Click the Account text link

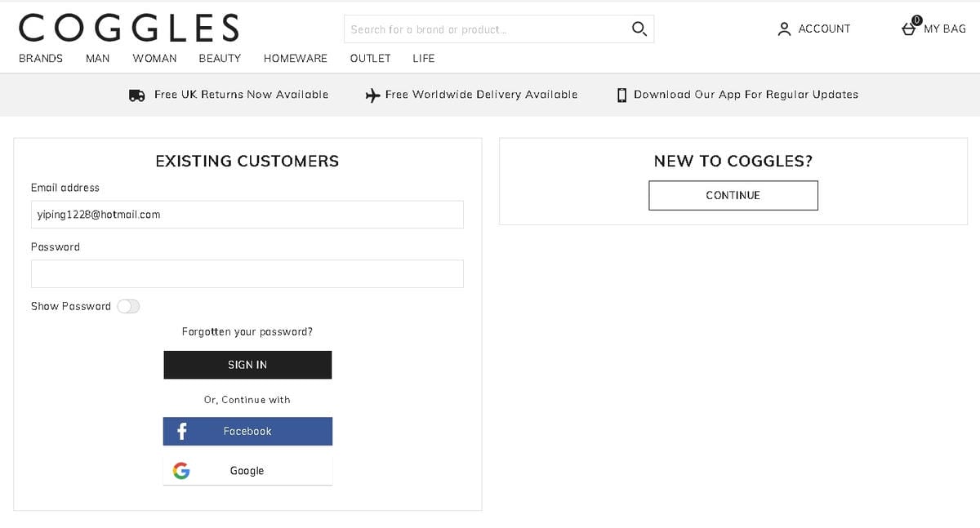pyautogui.click(x=824, y=29)
